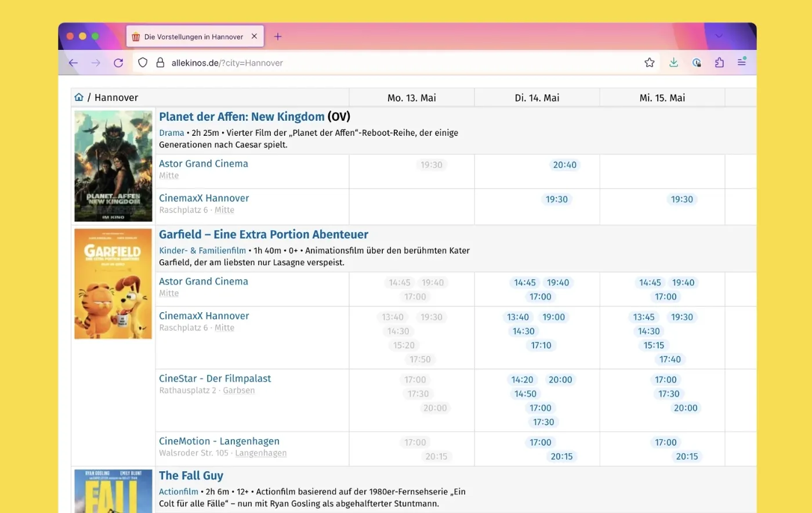The height and width of the screenshot is (513, 812).
Task: Open the extensions puzzle icon
Action: [x=719, y=63]
